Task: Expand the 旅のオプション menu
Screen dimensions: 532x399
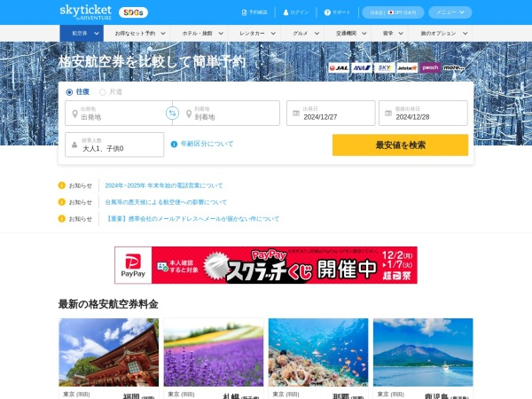Action: click(x=444, y=34)
